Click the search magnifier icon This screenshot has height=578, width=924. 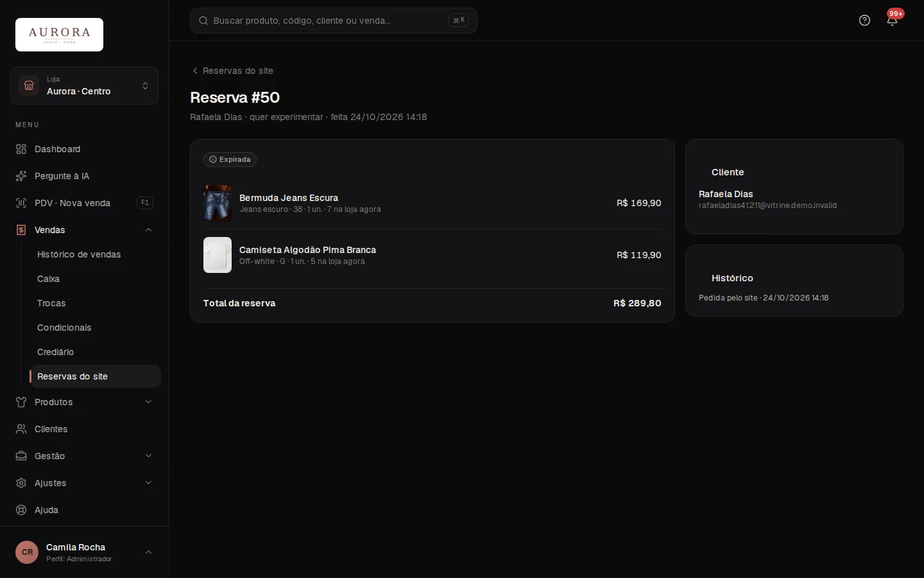tap(203, 21)
